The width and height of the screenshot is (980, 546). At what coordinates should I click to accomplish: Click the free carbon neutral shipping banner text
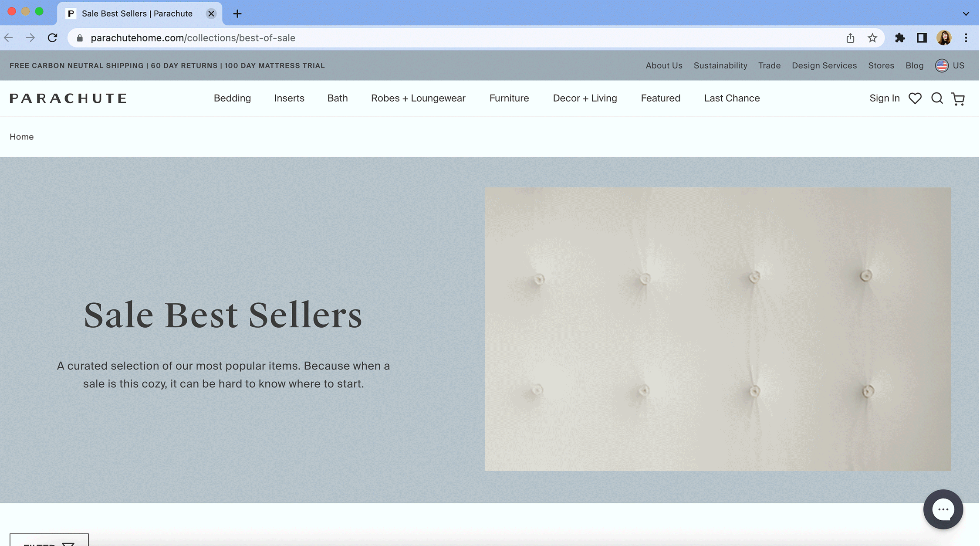coord(167,66)
